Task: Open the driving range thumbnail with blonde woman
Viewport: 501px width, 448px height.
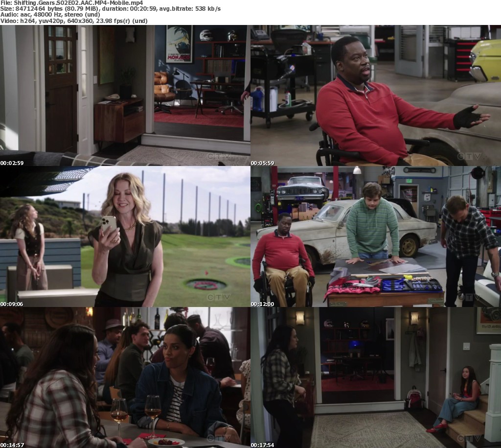Action: (x=125, y=236)
